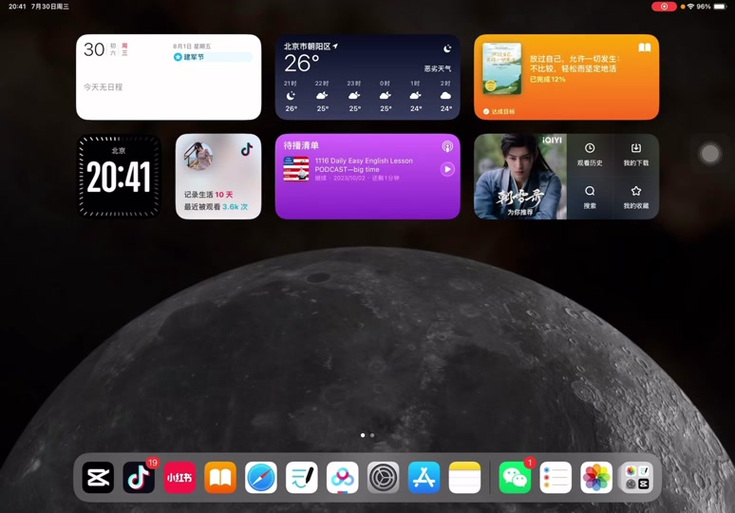Play the Daily Easy English Lesson episode
Viewport: 735px width, 513px height.
click(447, 169)
